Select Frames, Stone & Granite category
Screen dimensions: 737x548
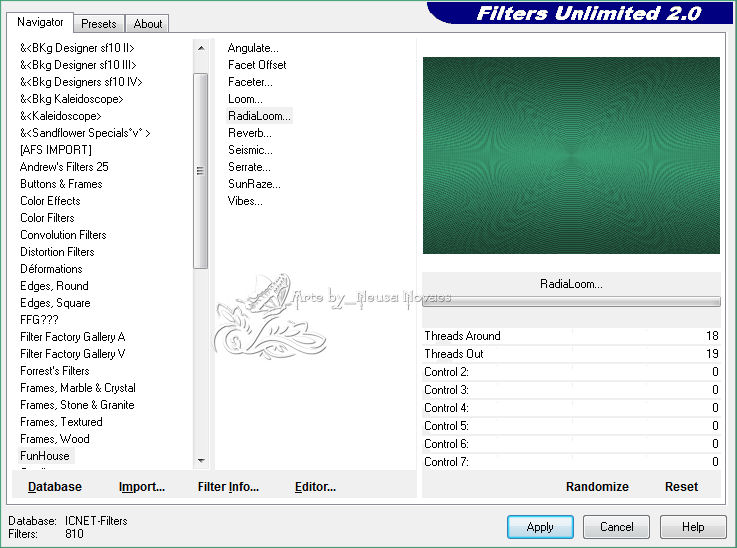point(77,405)
